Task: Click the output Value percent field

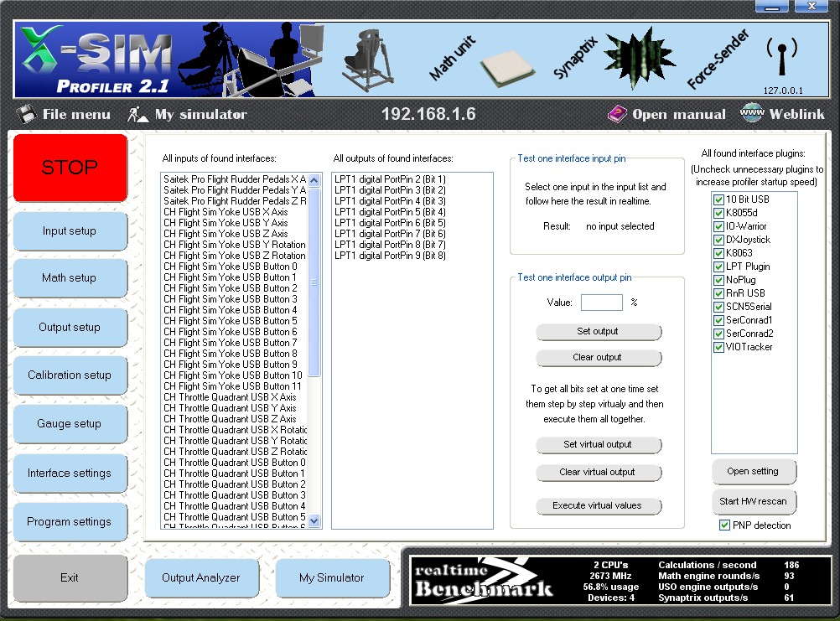Action: [602, 303]
